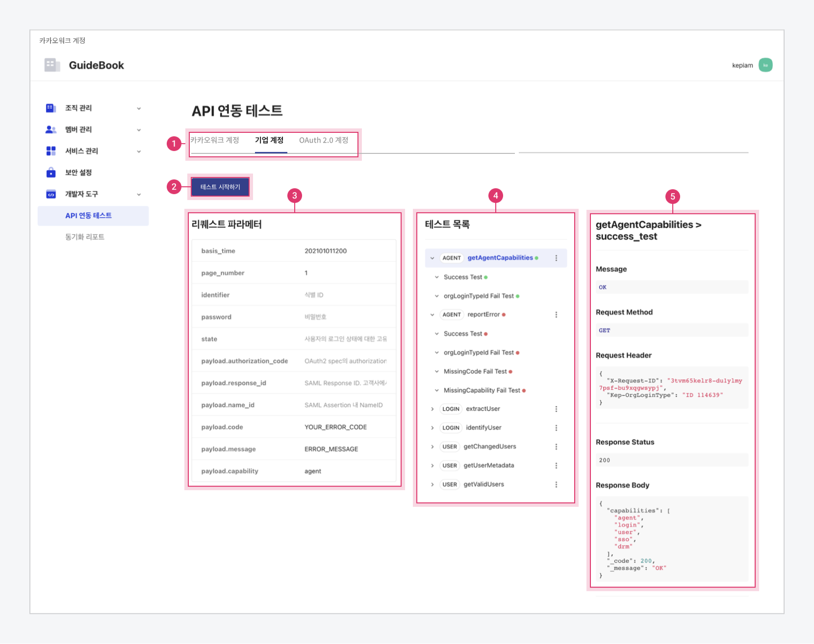
Task: Select the 기업 계정 tab
Action: [269, 140]
